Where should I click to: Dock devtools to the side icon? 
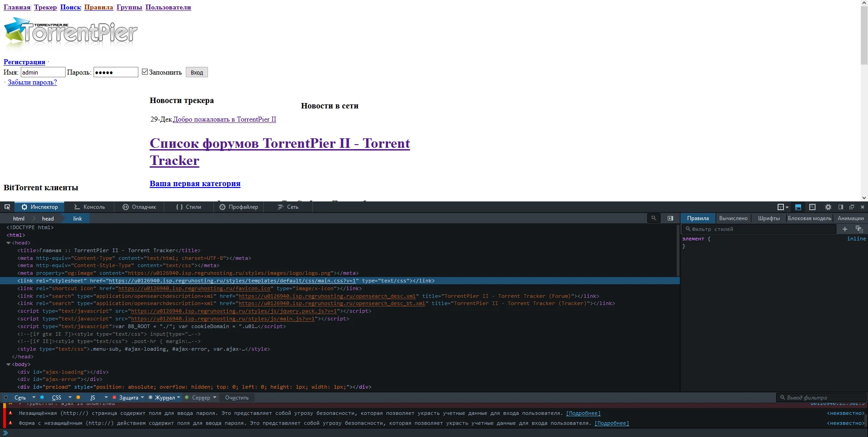[841, 207]
